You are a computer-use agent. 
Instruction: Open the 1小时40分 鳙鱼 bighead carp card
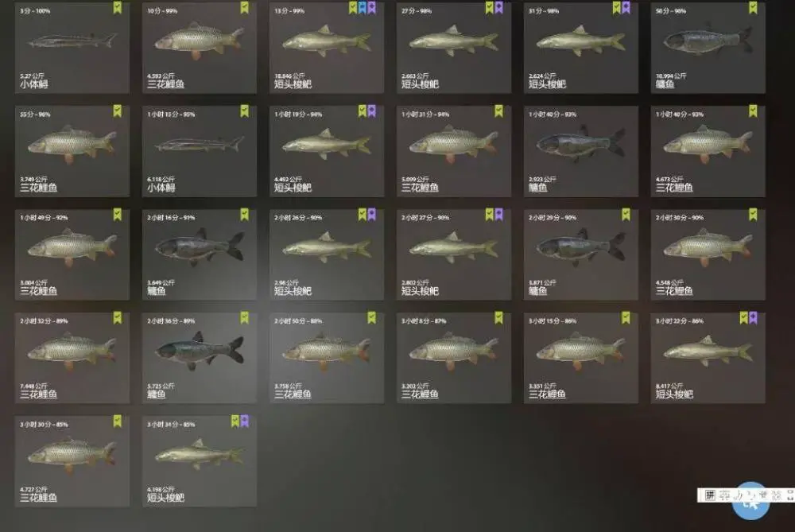click(580, 150)
